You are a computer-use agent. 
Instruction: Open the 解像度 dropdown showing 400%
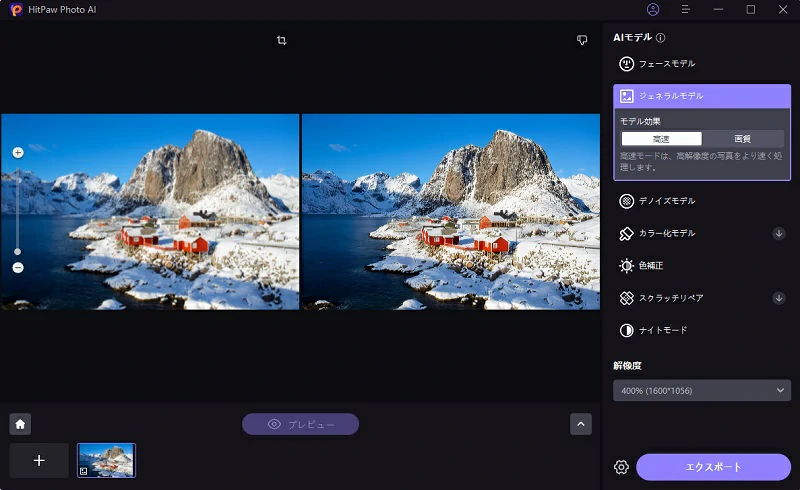(x=701, y=390)
